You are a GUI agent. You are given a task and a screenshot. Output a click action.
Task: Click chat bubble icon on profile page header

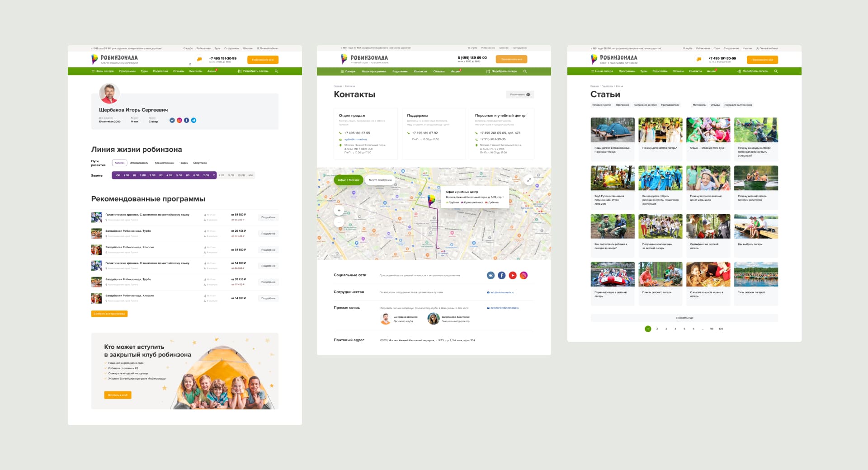point(199,59)
